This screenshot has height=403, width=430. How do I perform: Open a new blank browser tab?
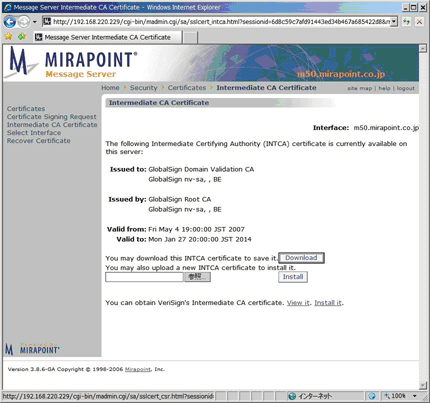(190, 38)
